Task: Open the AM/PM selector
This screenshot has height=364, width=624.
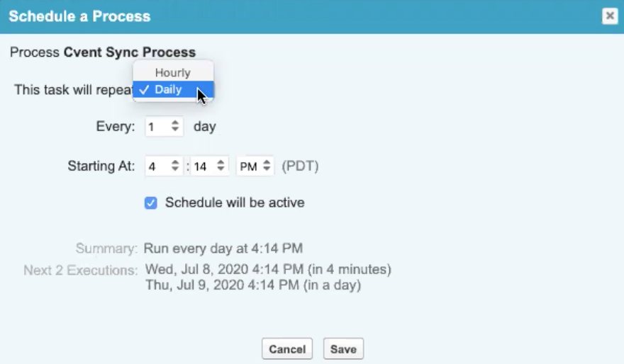Action: [255, 167]
